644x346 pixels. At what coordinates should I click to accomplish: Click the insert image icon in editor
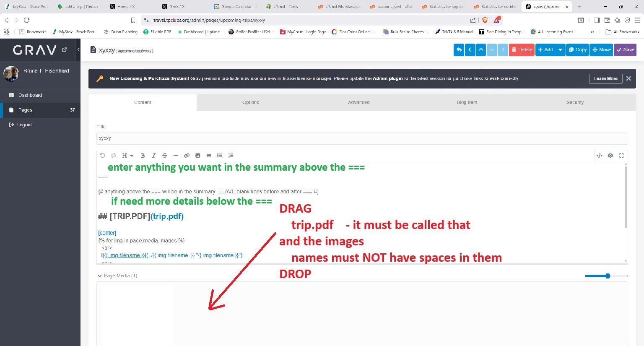click(197, 156)
